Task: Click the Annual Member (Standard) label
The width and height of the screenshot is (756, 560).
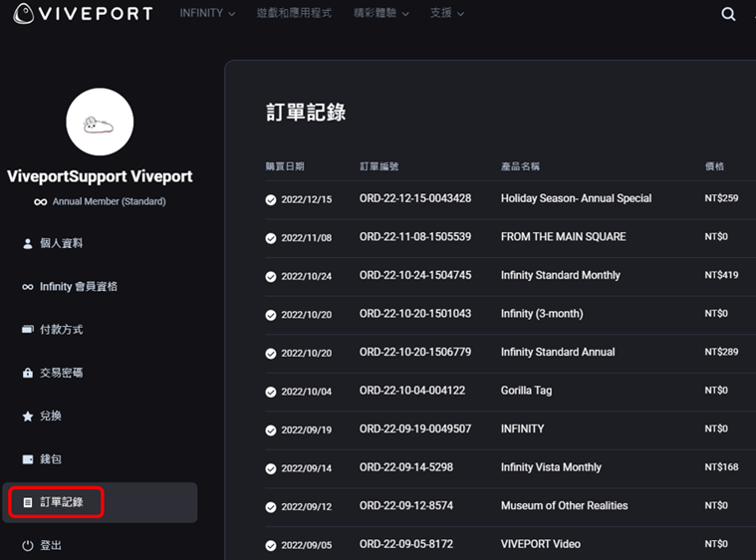Action: click(109, 201)
